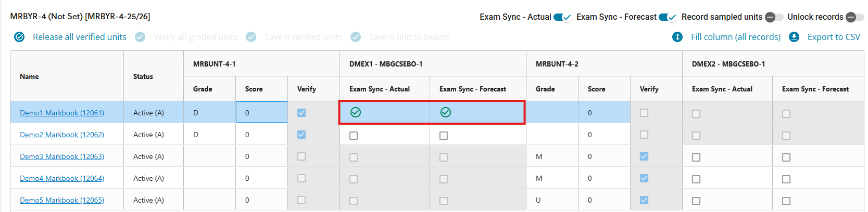Check DMEX2 Exam Sync Forecast for Demo3

pyautogui.click(x=786, y=157)
